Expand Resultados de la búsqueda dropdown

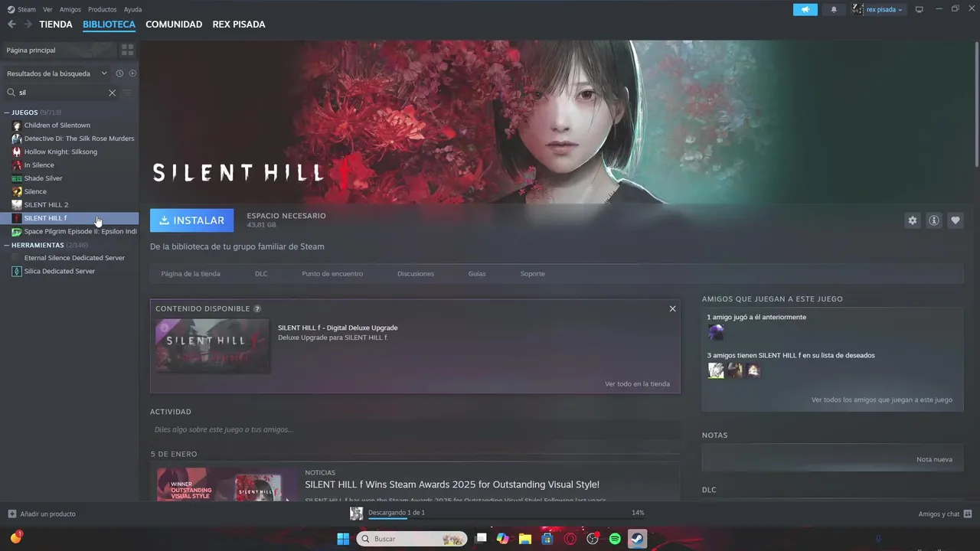tap(57, 73)
